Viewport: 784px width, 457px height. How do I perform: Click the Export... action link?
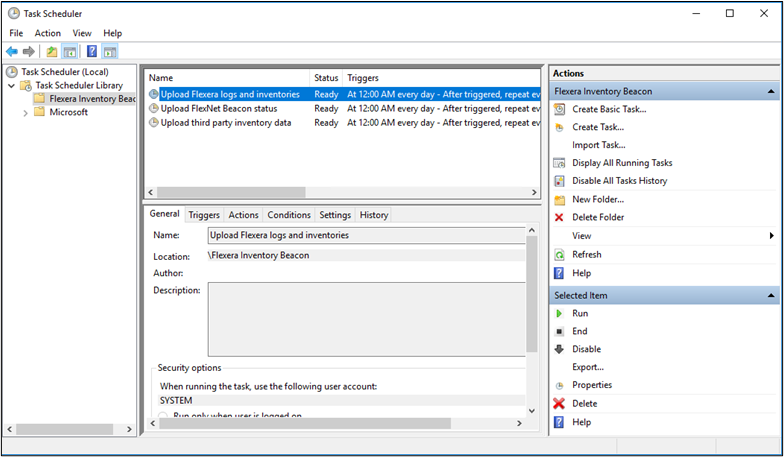(x=588, y=367)
